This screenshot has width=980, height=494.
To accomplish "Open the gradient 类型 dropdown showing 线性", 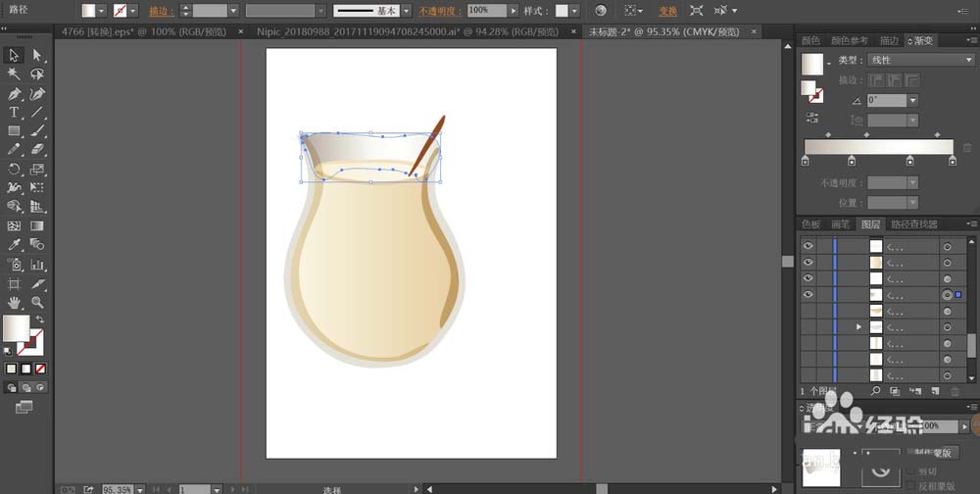I will click(x=921, y=60).
